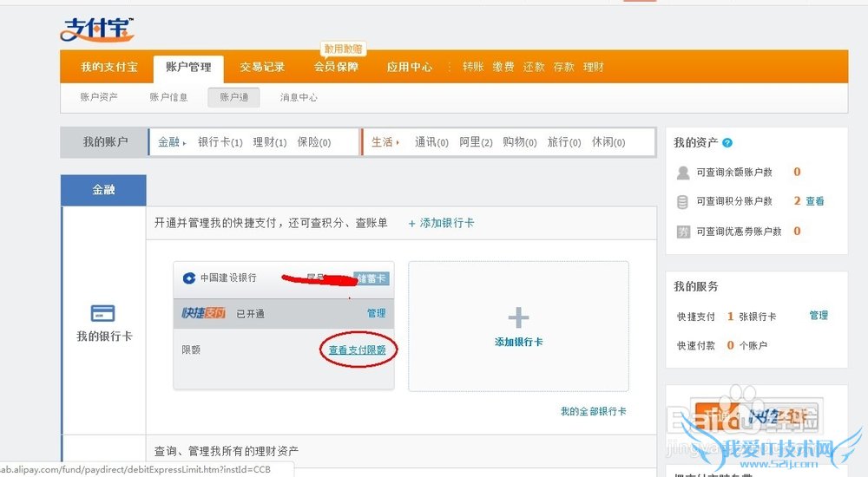Click the 可查询余额账户数 person icon
This screenshot has height=477, width=868.
pyautogui.click(x=683, y=172)
